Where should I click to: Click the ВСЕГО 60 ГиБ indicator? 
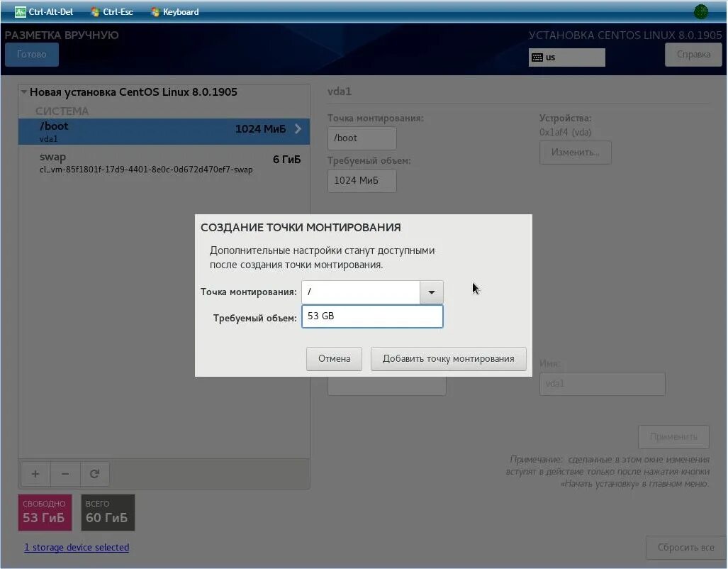(108, 512)
